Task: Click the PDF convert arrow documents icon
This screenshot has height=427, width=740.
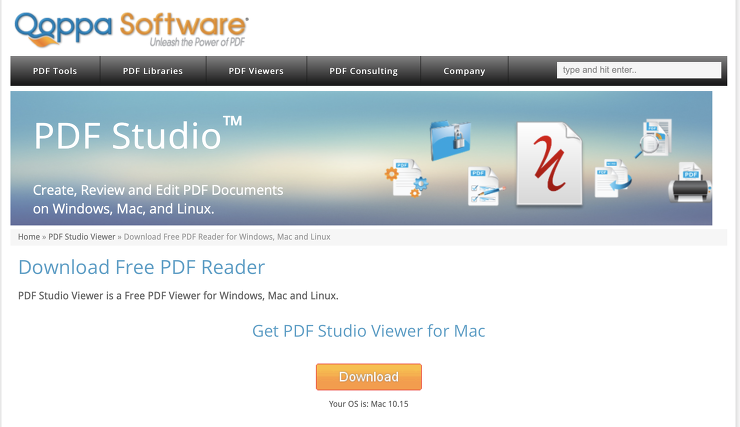Action: [x=613, y=178]
